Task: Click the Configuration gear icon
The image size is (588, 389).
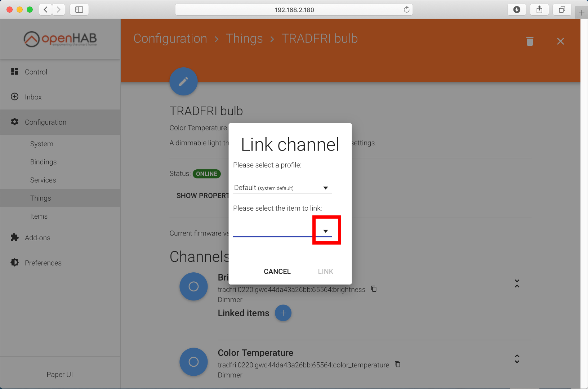Action: pos(14,122)
